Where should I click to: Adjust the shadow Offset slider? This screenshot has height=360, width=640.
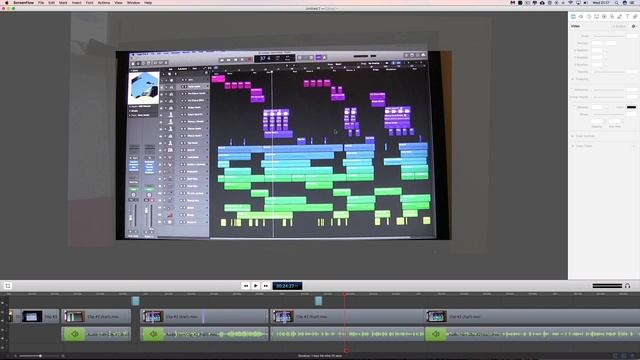point(608,114)
